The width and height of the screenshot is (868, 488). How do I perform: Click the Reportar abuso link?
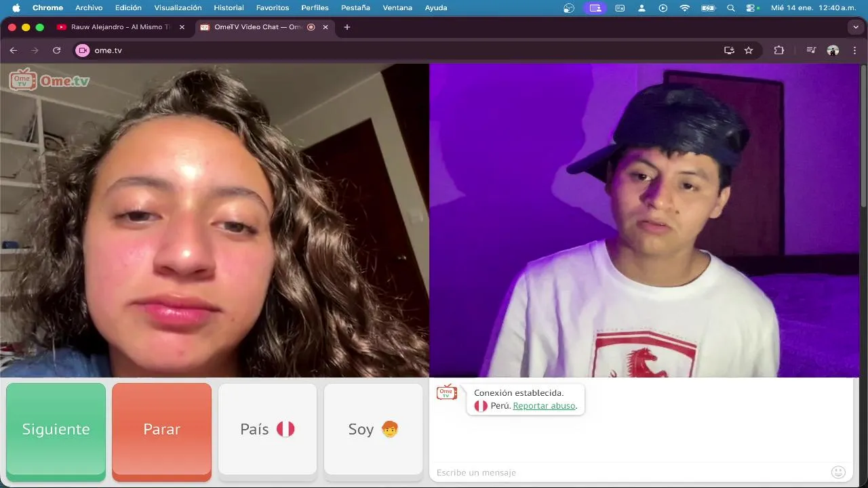tap(545, 406)
